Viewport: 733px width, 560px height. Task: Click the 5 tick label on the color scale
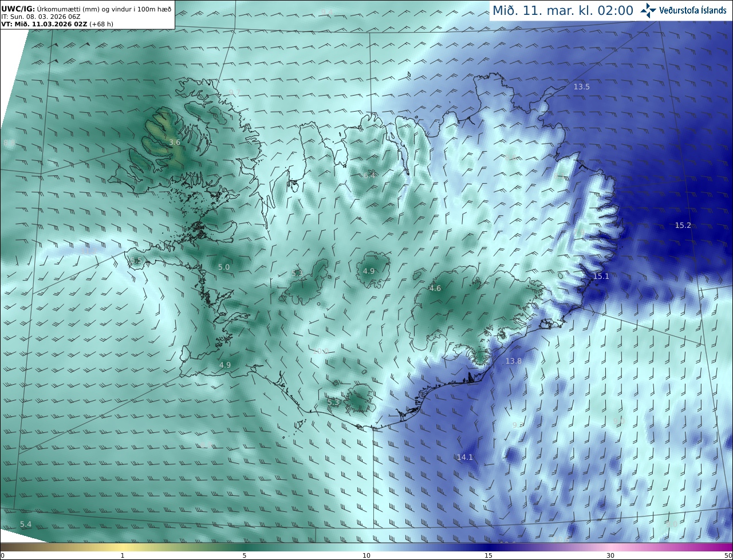pyautogui.click(x=245, y=555)
